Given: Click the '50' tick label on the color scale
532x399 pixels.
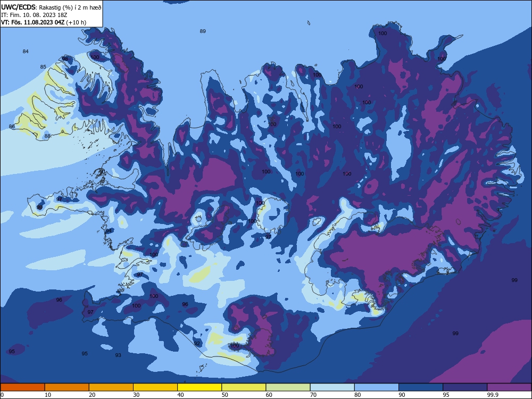Looking at the screenshot, I should coord(225,395).
